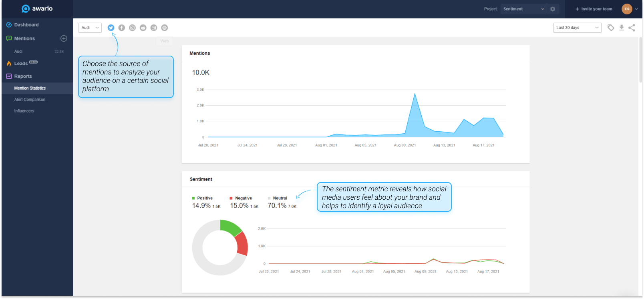Click the page vertical scrollbar
This screenshot has width=644, height=299.
pyautogui.click(x=640, y=60)
